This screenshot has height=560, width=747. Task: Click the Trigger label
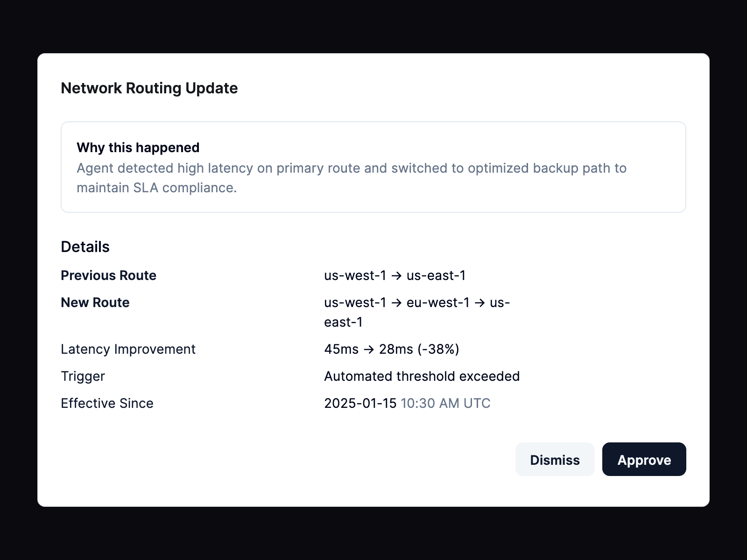83,376
